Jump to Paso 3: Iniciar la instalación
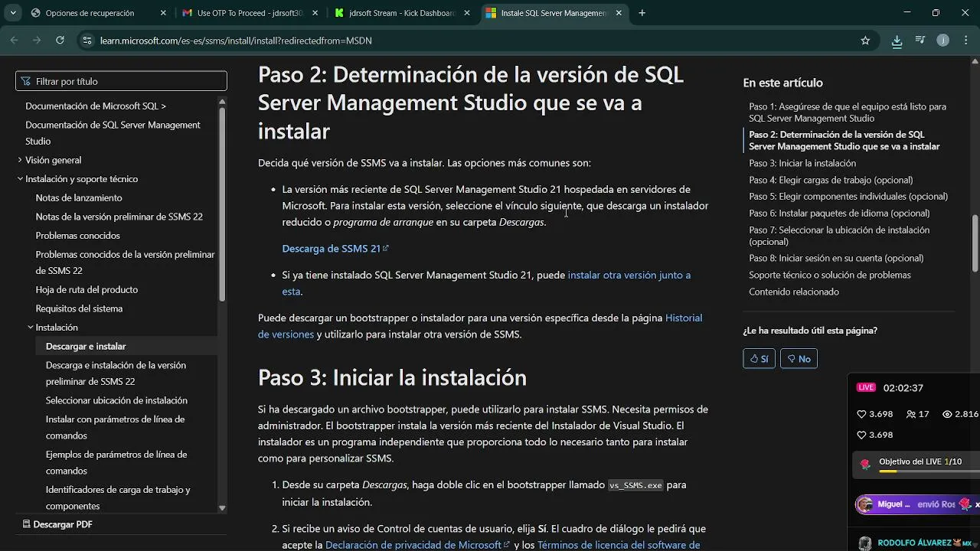980x551 pixels. [802, 163]
